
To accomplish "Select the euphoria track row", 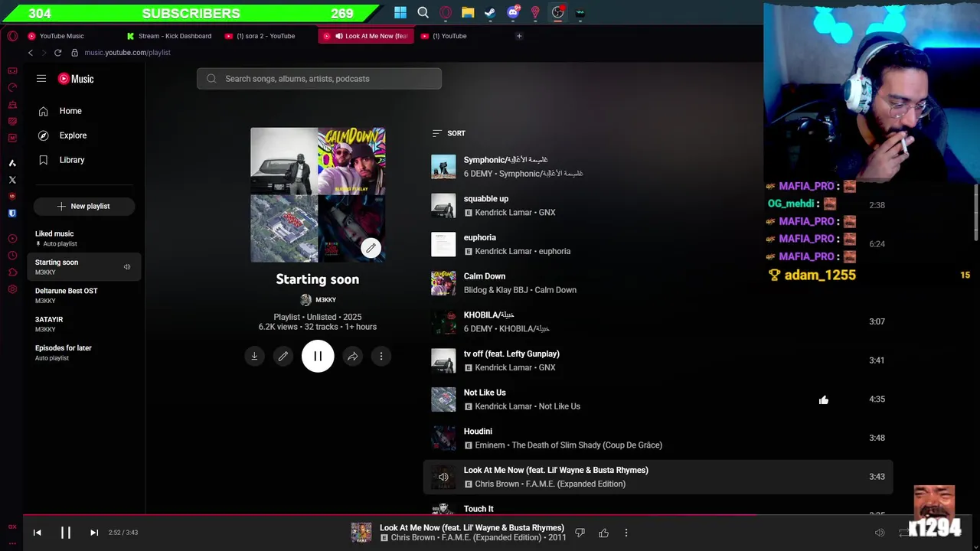I will point(658,244).
